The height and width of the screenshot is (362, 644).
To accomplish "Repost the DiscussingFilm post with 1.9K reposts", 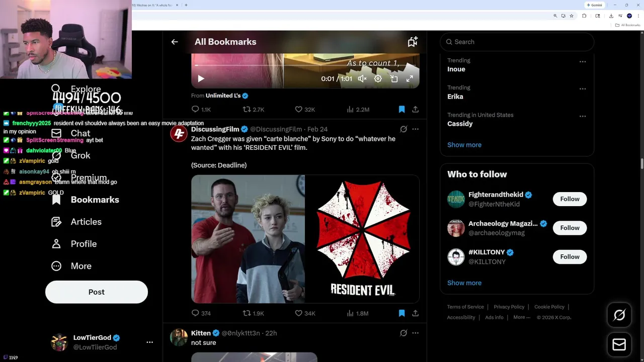I will [254, 313].
